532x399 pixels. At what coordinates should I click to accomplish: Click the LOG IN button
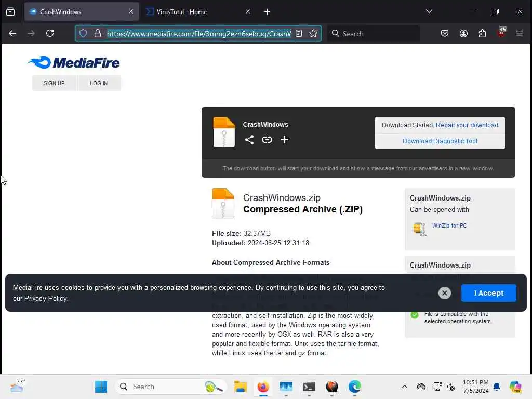(x=99, y=83)
